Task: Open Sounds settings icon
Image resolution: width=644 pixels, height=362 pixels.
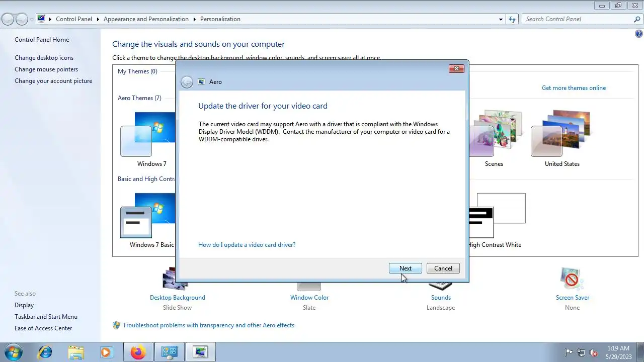Action: point(441,286)
